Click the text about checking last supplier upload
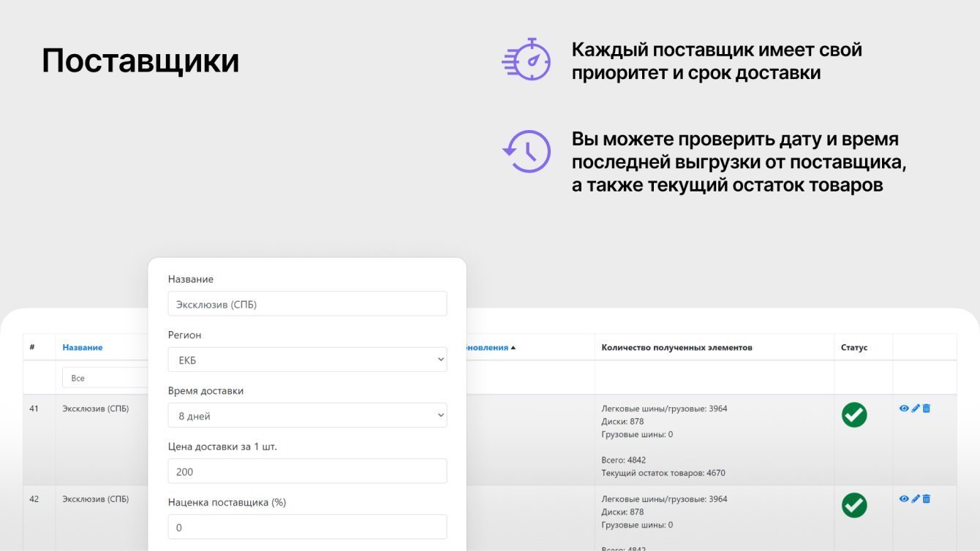 click(x=739, y=162)
